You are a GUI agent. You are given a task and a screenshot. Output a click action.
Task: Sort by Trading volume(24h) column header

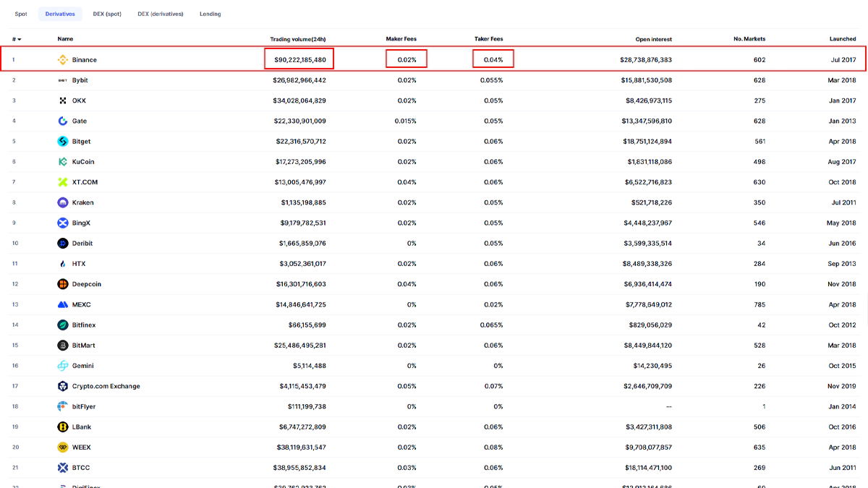(x=298, y=39)
